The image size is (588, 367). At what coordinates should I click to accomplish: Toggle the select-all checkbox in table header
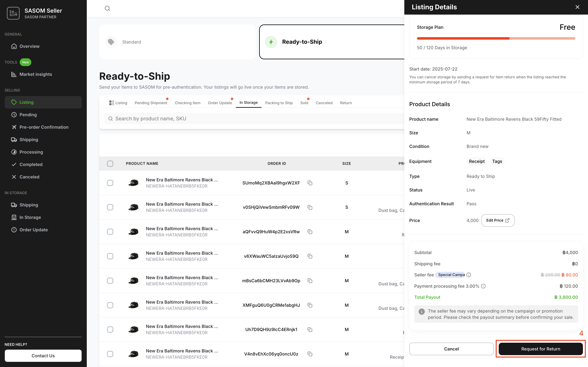[110, 164]
